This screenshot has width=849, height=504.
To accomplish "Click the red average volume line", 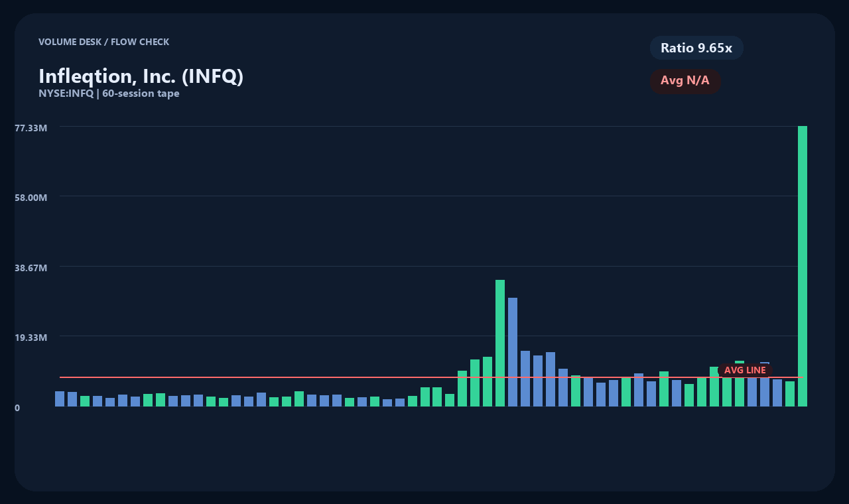I will [431, 377].
